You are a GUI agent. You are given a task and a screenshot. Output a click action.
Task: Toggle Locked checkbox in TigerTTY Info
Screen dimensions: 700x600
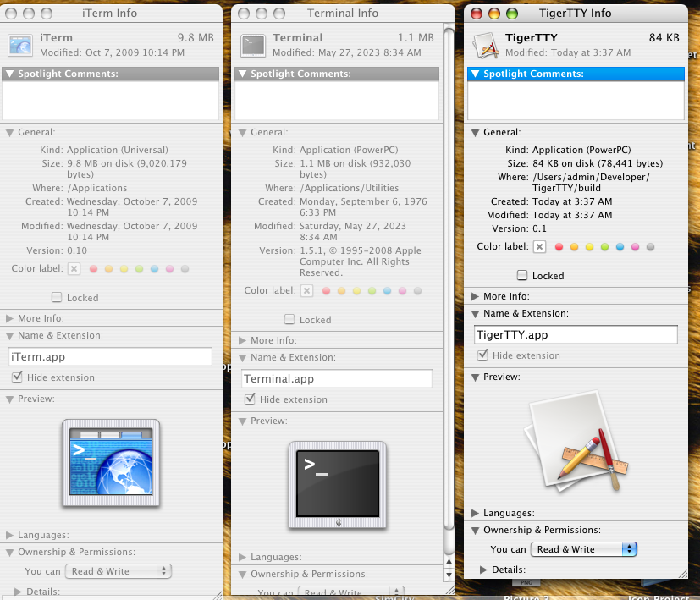(522, 275)
